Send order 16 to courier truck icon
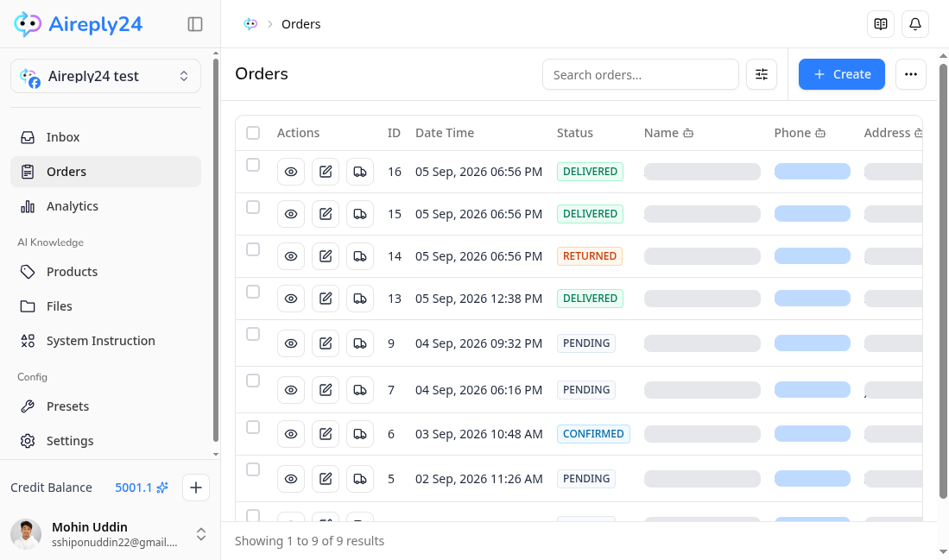 pyautogui.click(x=360, y=172)
